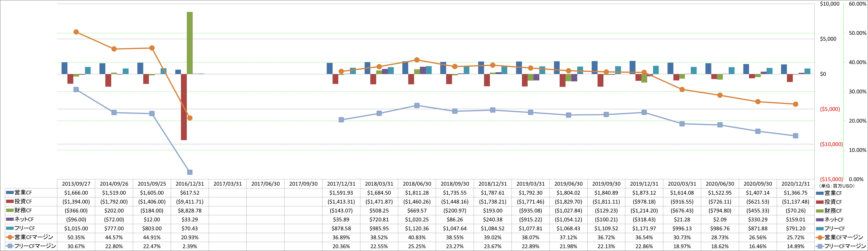The height and width of the screenshot is (251, 868).
Task: Click the ($70.26) 財務CF cell
Action: point(796,211)
